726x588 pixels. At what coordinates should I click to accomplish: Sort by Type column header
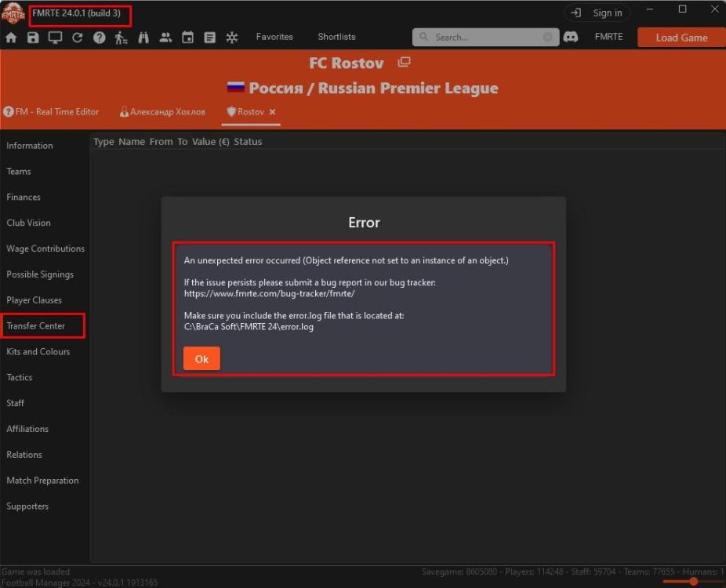click(103, 142)
